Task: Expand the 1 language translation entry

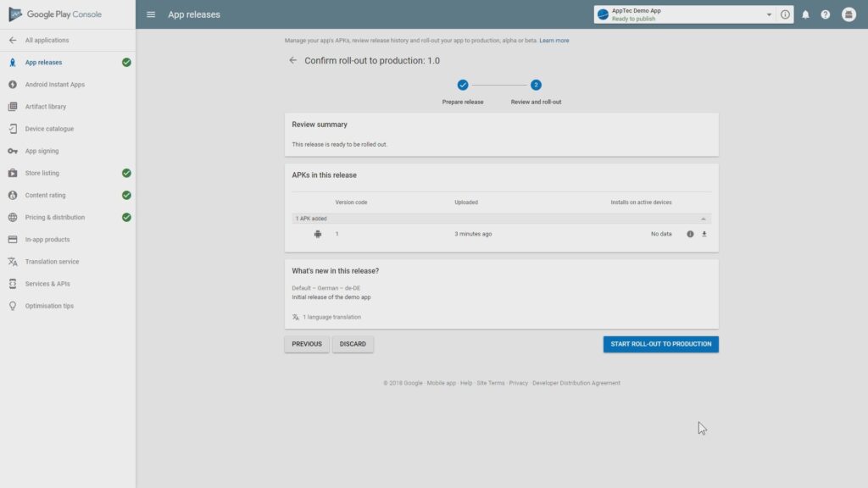Action: coord(326,317)
